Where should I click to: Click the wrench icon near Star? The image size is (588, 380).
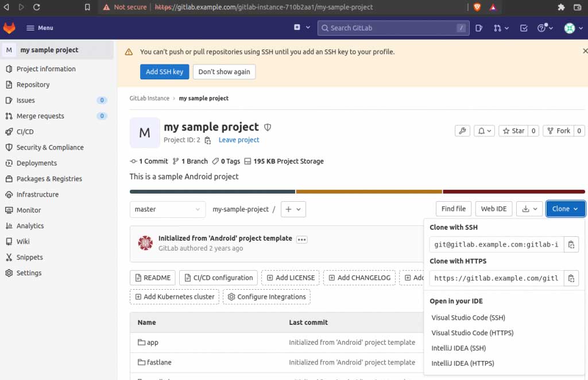click(462, 131)
